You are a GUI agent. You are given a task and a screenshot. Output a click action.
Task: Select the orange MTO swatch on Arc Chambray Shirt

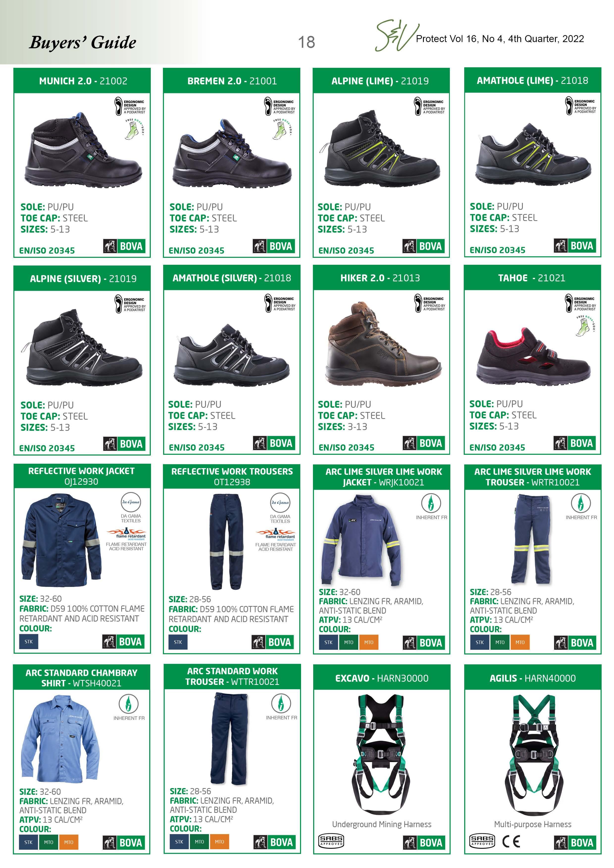click(x=69, y=842)
